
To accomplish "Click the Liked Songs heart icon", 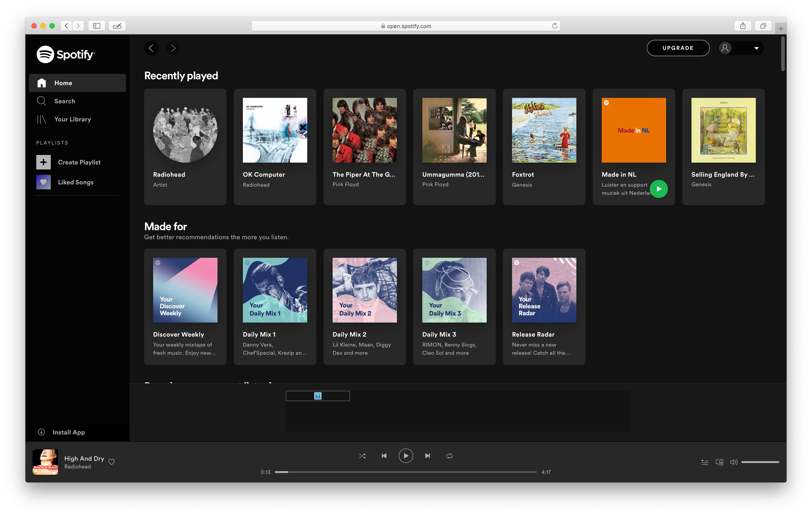I will tap(43, 182).
